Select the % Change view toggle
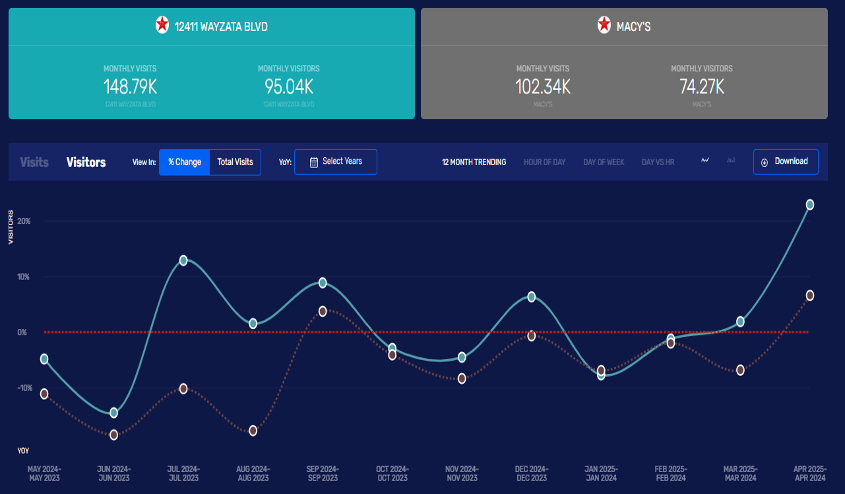845x494 pixels. coord(184,162)
